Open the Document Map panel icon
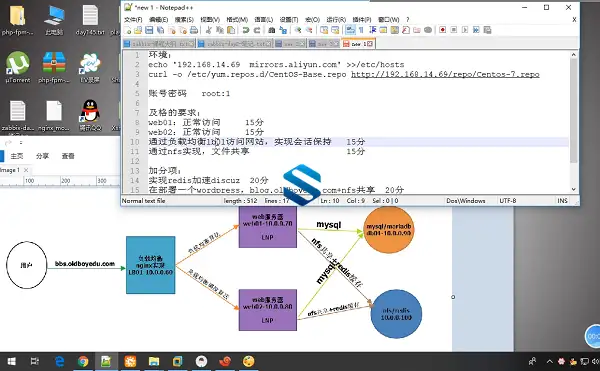Screen dimensions: 600x371 [x=395, y=30]
